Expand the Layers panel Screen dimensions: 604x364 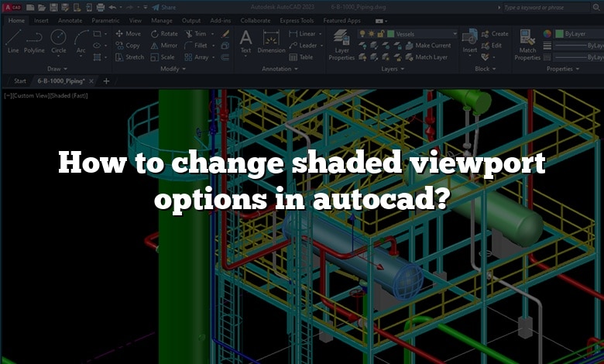[393, 69]
